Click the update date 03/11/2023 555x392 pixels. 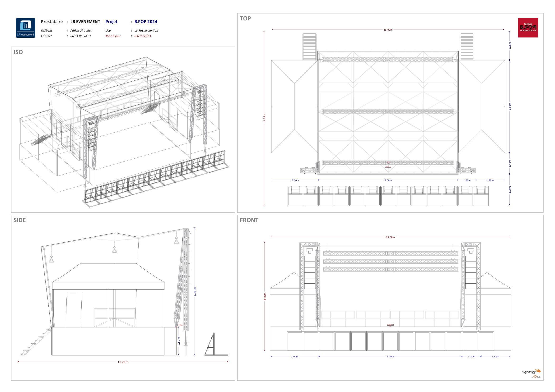143,36
